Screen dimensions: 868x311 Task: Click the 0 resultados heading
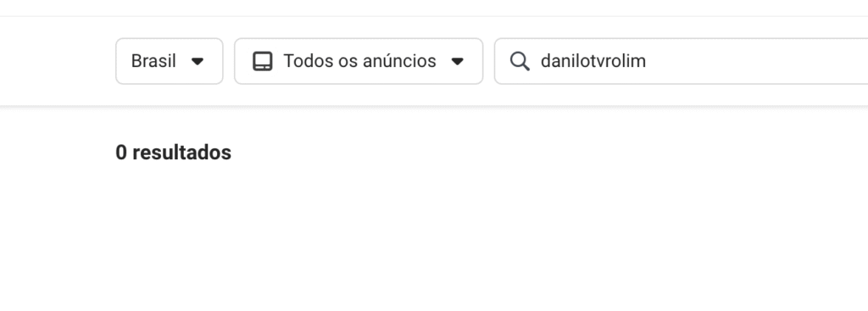pyautogui.click(x=173, y=153)
